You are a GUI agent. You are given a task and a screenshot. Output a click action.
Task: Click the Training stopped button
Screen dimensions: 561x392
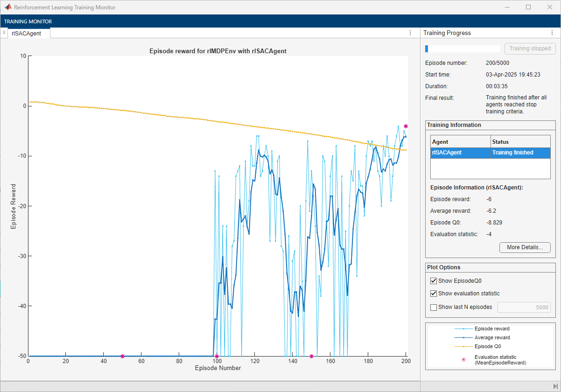point(530,49)
